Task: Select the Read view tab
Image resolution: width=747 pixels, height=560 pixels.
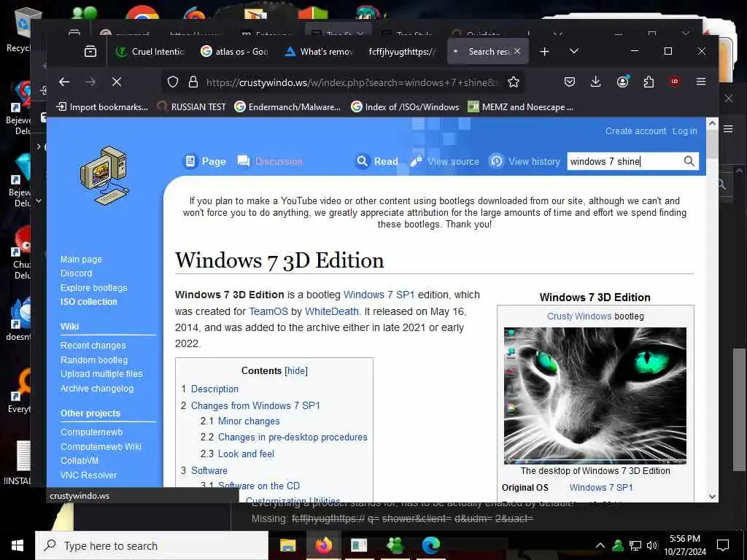Action: 377,161
